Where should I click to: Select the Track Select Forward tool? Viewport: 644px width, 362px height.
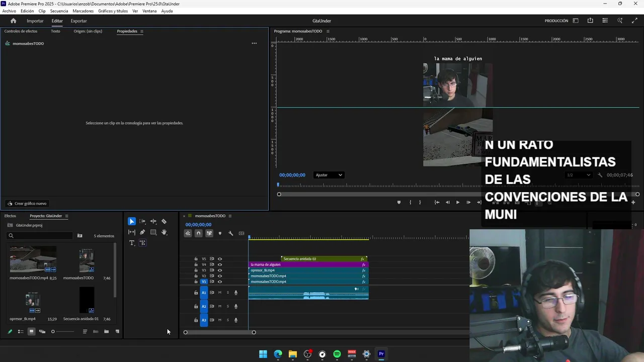(142, 221)
